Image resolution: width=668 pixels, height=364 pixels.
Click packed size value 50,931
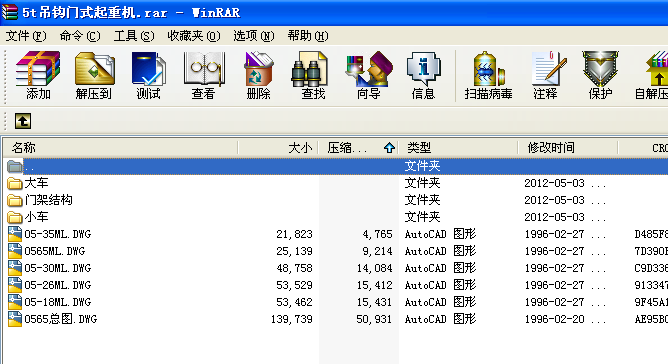pos(374,319)
